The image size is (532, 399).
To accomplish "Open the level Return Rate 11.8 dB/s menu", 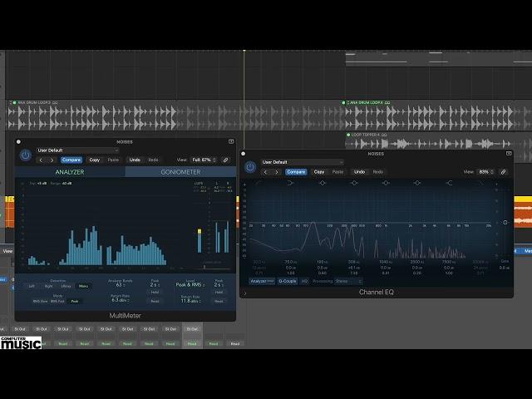I will click(190, 301).
